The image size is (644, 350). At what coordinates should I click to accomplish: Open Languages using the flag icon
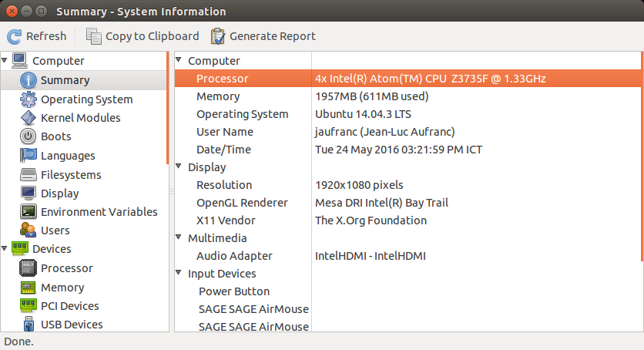pos(28,155)
